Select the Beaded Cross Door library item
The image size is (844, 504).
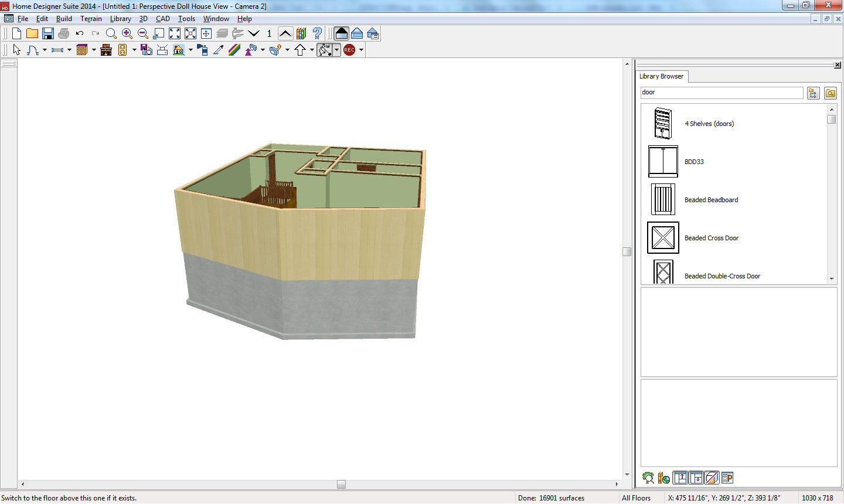click(711, 238)
